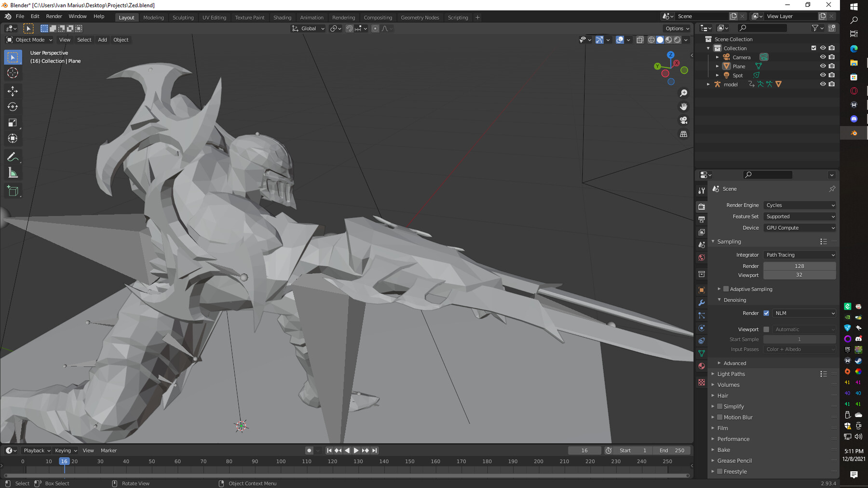The height and width of the screenshot is (488, 868).
Task: Open the Modifier properties wrench tab
Action: click(702, 303)
